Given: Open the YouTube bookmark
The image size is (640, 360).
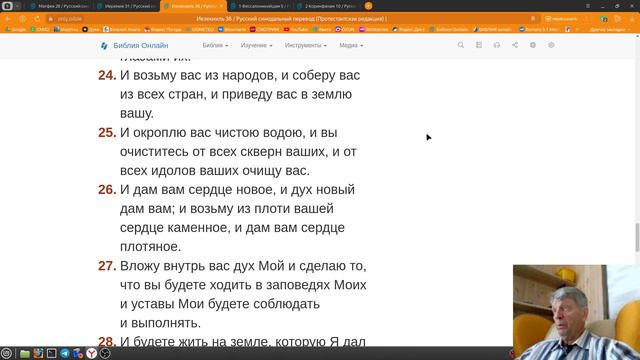Looking at the screenshot, I should pyautogui.click(x=296, y=29).
